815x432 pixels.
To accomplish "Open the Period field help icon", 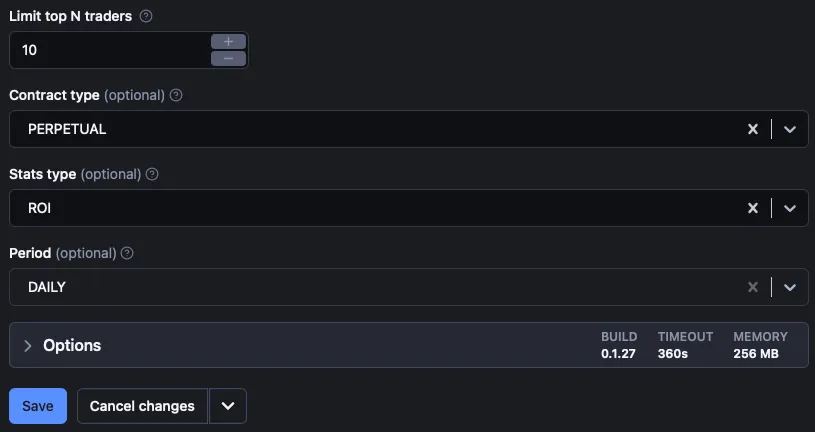I will click(127, 253).
